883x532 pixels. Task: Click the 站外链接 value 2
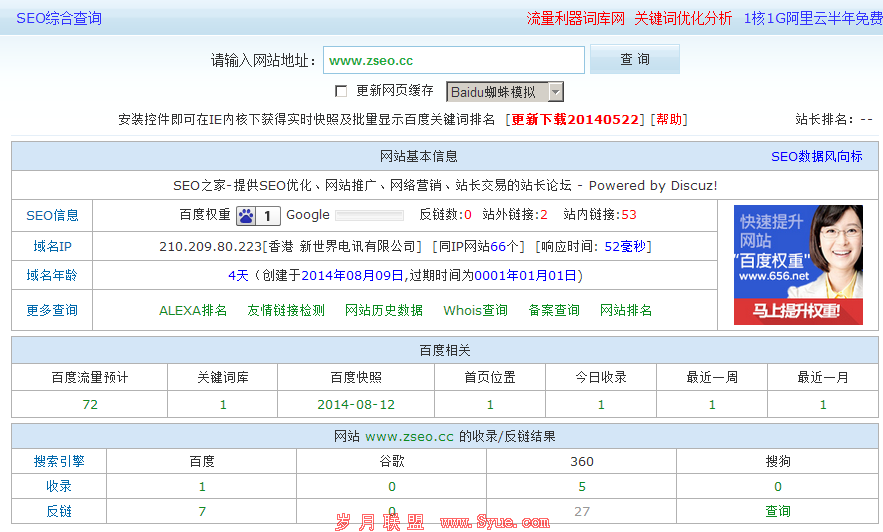(x=544, y=214)
